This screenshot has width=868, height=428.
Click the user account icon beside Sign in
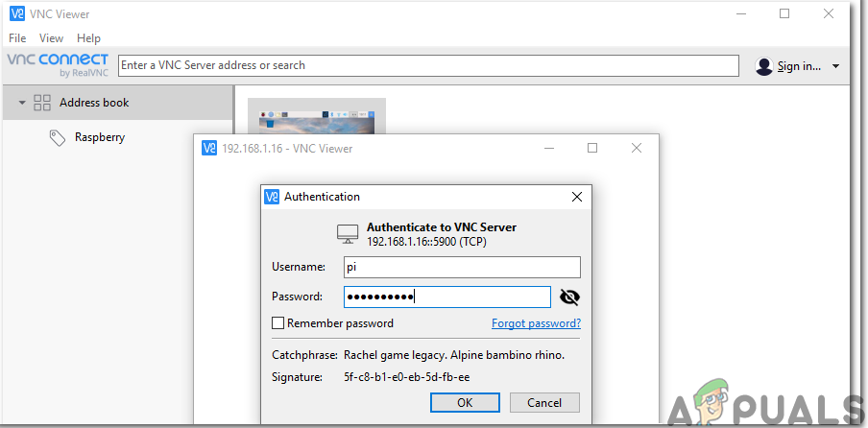[x=764, y=66]
